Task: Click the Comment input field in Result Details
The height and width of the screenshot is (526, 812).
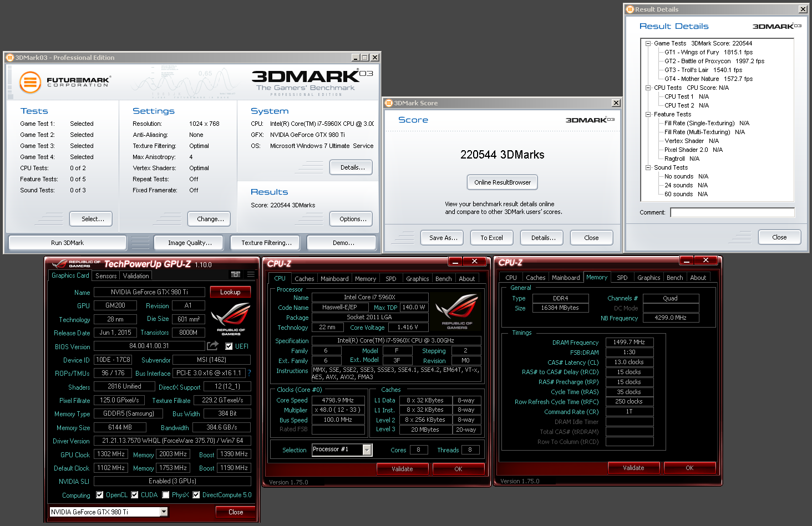Action: click(x=732, y=212)
